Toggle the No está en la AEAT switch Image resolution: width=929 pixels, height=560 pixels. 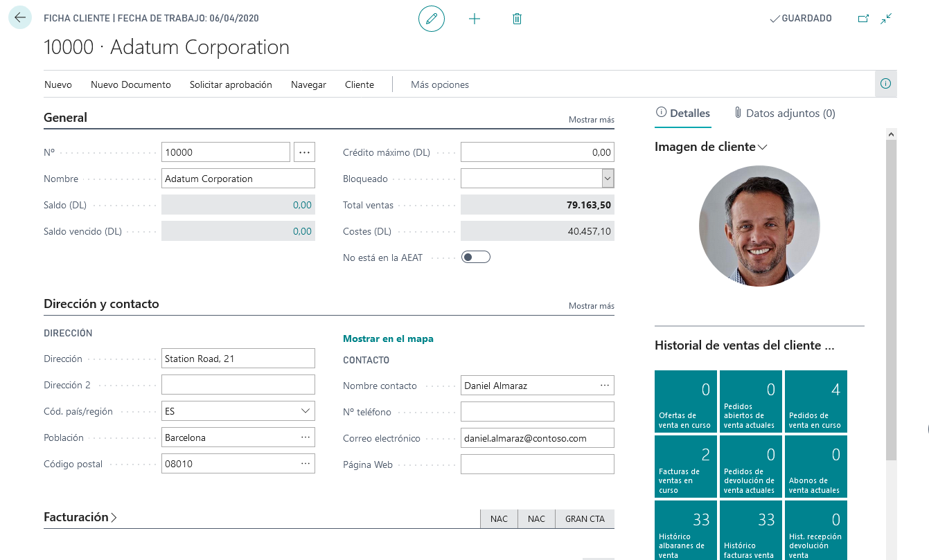click(x=476, y=258)
